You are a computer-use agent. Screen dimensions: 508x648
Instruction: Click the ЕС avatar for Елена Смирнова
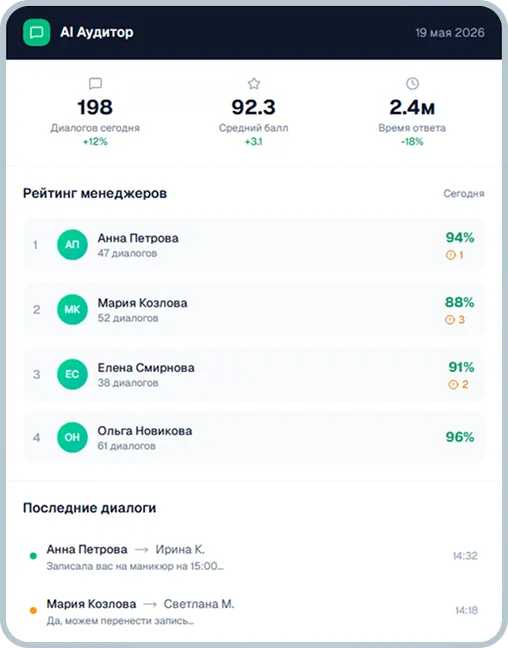(x=72, y=374)
